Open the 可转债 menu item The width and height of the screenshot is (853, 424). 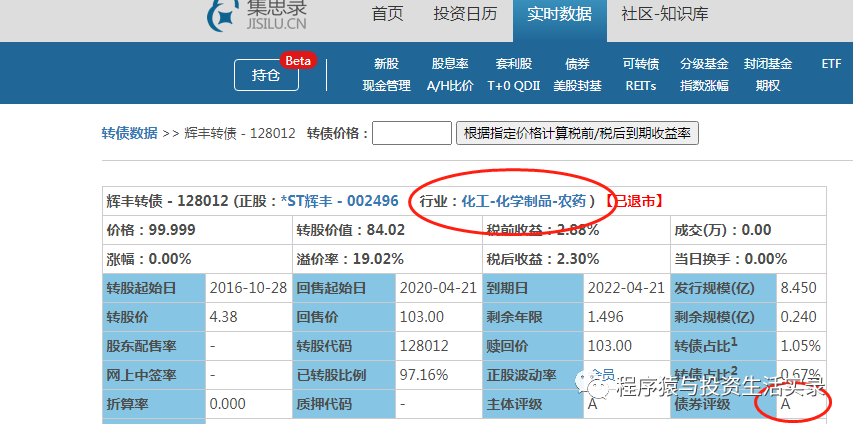pyautogui.click(x=641, y=64)
